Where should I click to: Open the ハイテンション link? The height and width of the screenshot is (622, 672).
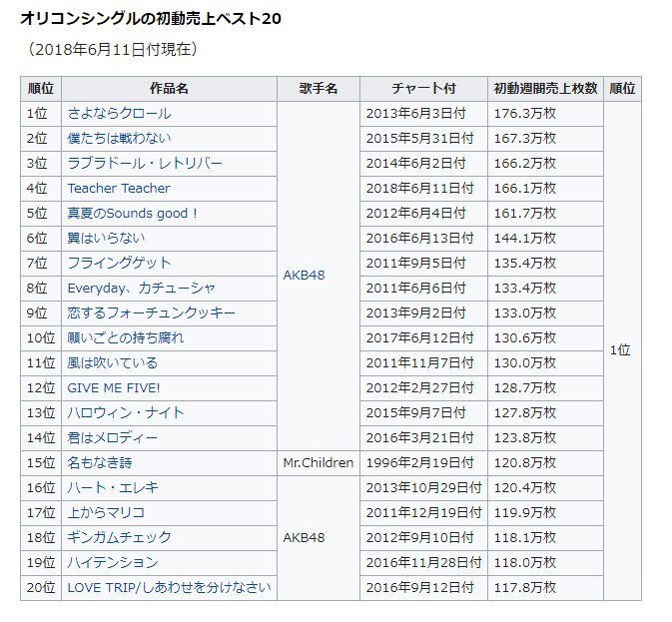coord(113,562)
